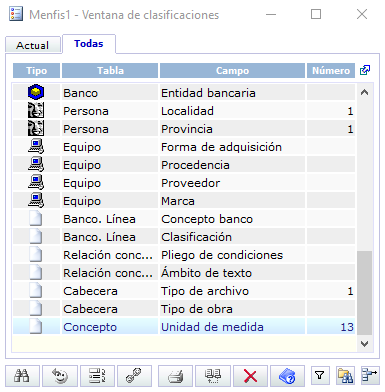Sort by the Tabla column header
The width and height of the screenshot is (385, 392).
pos(110,70)
